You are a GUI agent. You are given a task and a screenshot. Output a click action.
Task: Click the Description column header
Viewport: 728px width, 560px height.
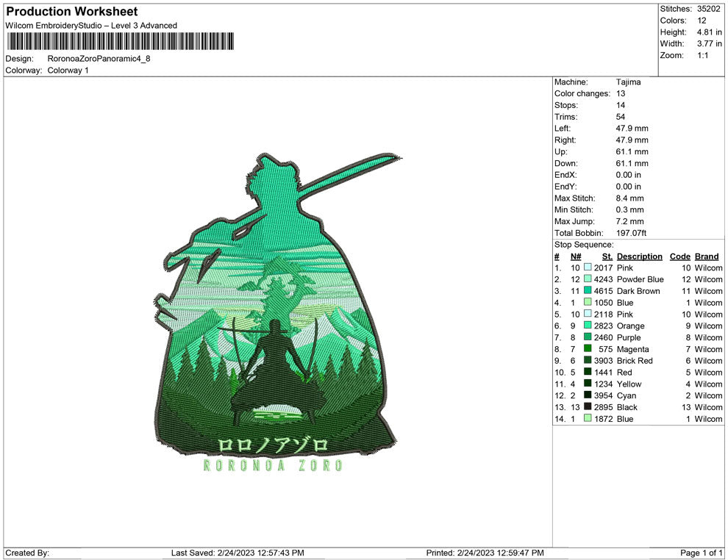640,256
